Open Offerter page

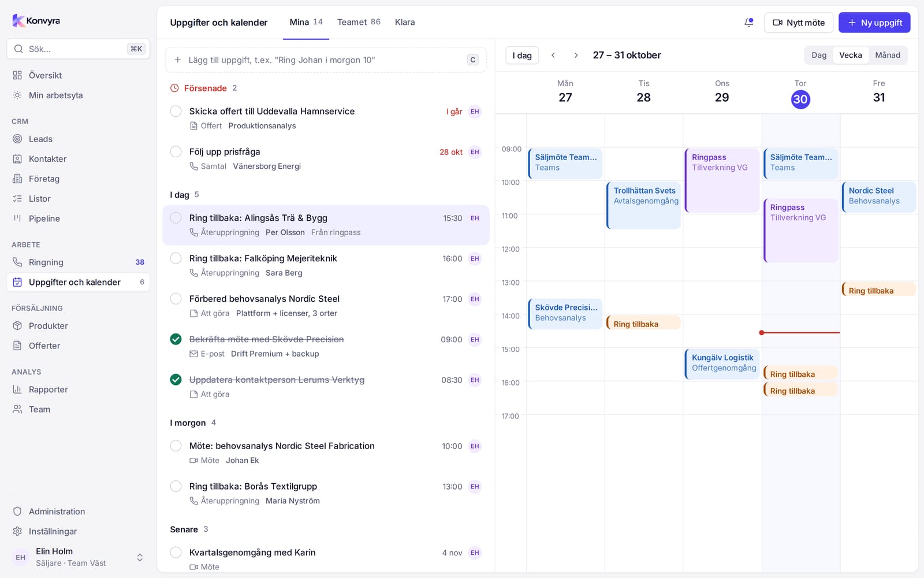pos(78,346)
